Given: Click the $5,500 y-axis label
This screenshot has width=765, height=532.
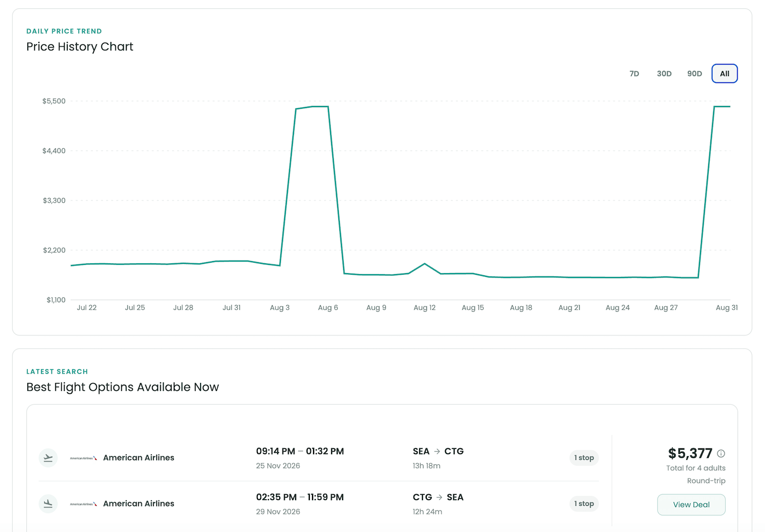Looking at the screenshot, I should pyautogui.click(x=54, y=101).
